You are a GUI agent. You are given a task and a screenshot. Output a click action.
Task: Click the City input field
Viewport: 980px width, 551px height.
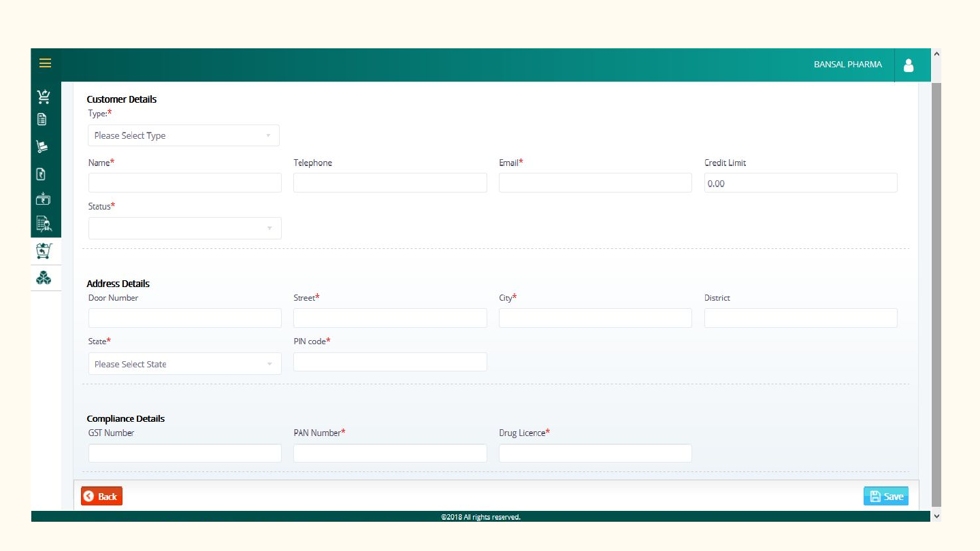click(595, 318)
